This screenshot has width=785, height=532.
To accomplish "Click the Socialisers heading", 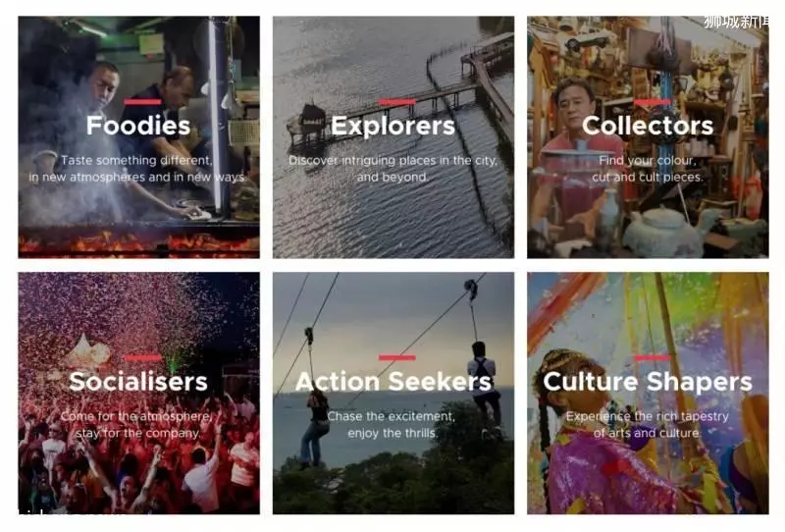I will (x=138, y=381).
